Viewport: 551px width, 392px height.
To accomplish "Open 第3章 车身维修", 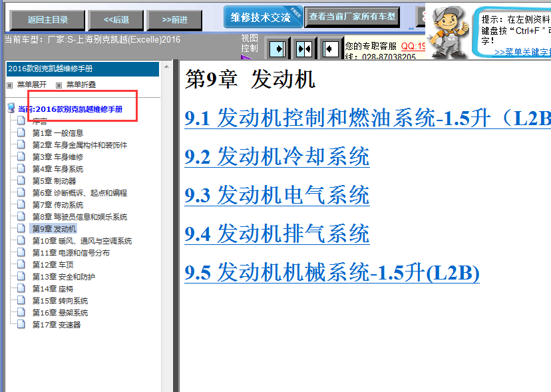I will 58,157.
